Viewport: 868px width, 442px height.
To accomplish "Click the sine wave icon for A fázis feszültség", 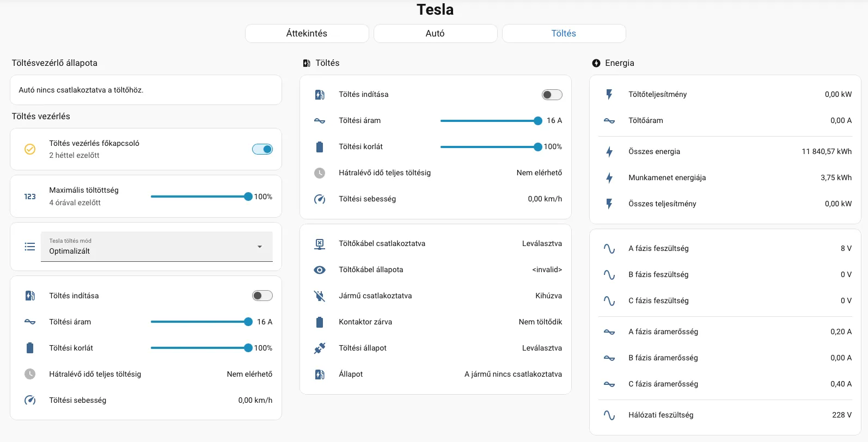I will point(609,249).
